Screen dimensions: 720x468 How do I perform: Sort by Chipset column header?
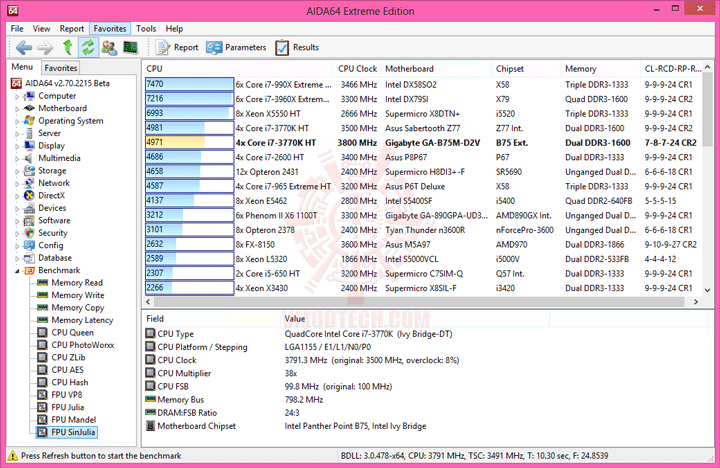[526, 69]
